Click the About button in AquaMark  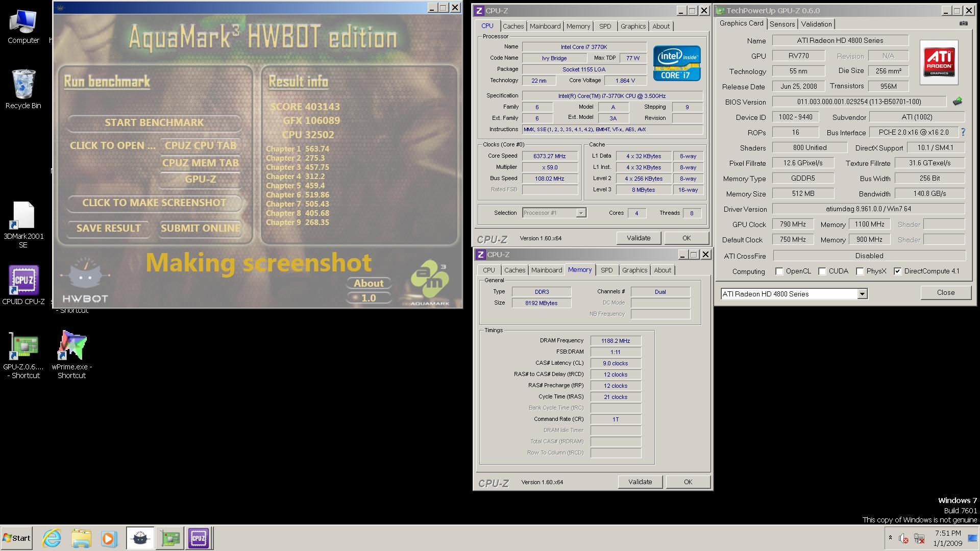click(369, 283)
